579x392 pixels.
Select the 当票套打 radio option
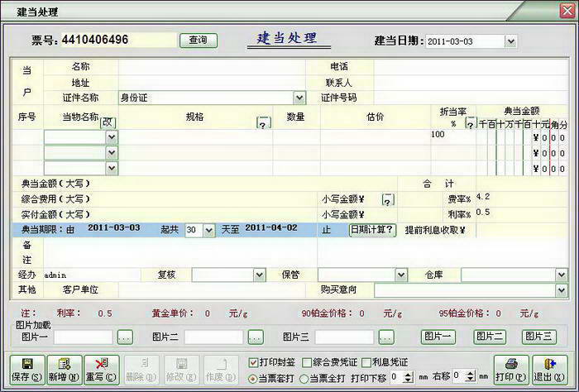[x=252, y=378]
